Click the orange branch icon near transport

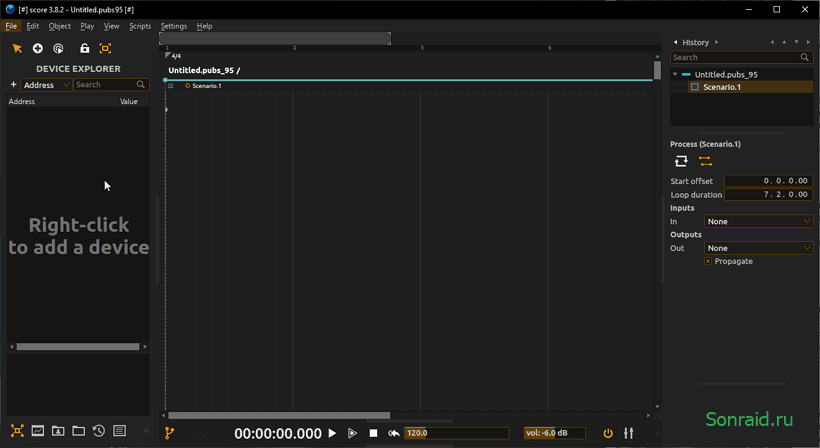(169, 433)
